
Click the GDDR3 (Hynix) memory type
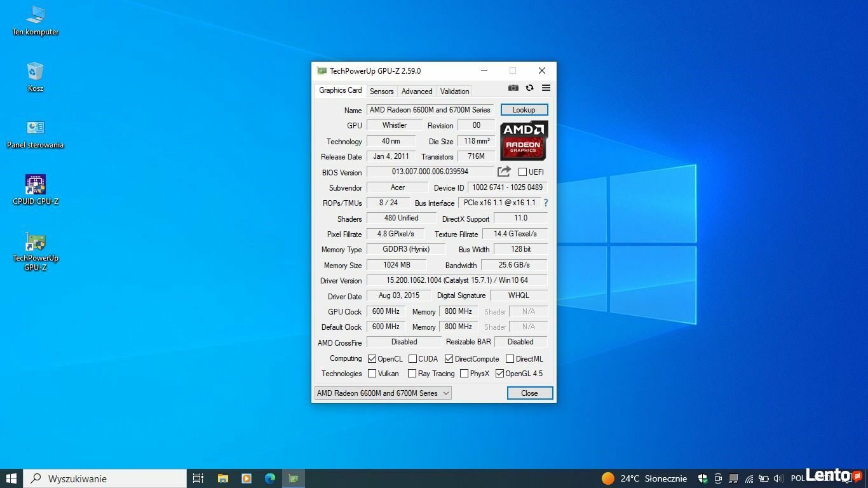click(x=406, y=249)
